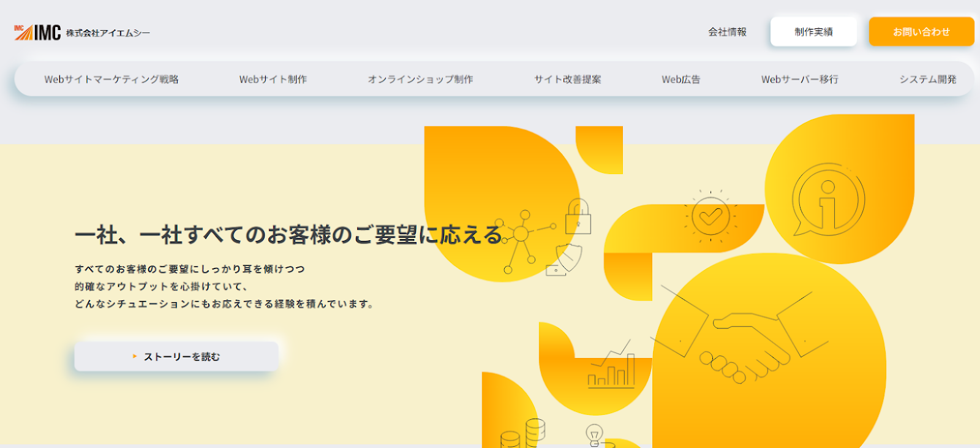Choose Webサーバー移行 from the navigation
Viewport: 980px width, 448px height.
pos(800,79)
